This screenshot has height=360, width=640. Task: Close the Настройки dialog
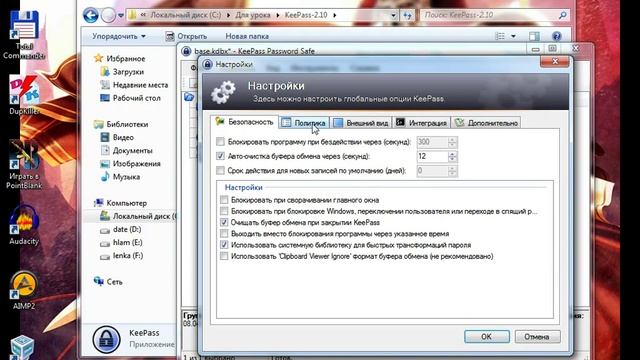[x=555, y=62]
